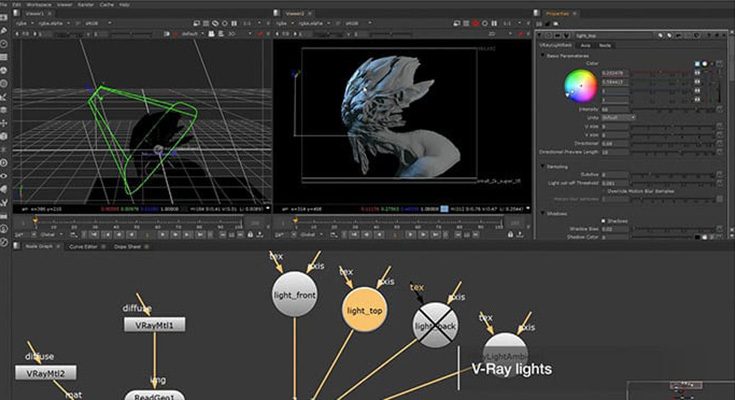This screenshot has height=400, width=735.
Task: Click the Directional Preview Length field
Action: [615, 152]
